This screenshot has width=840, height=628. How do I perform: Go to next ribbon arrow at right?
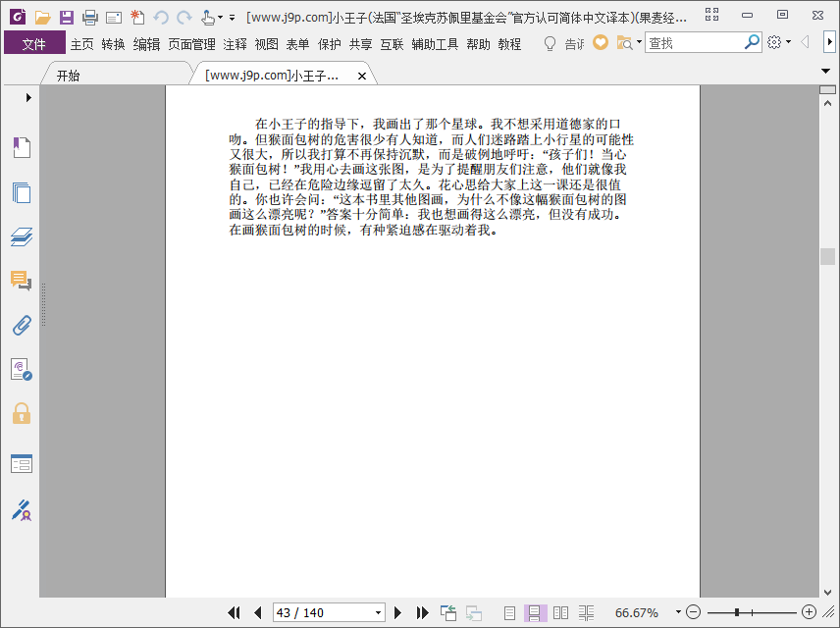pos(830,42)
